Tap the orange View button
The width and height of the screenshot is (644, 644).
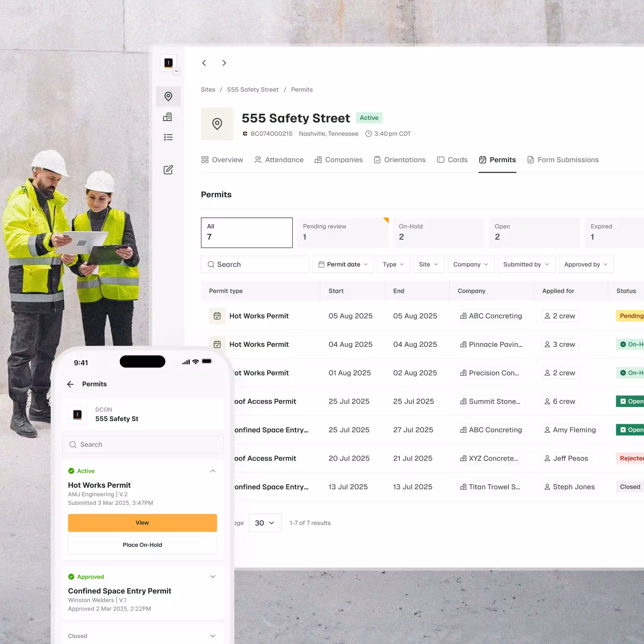[143, 523]
